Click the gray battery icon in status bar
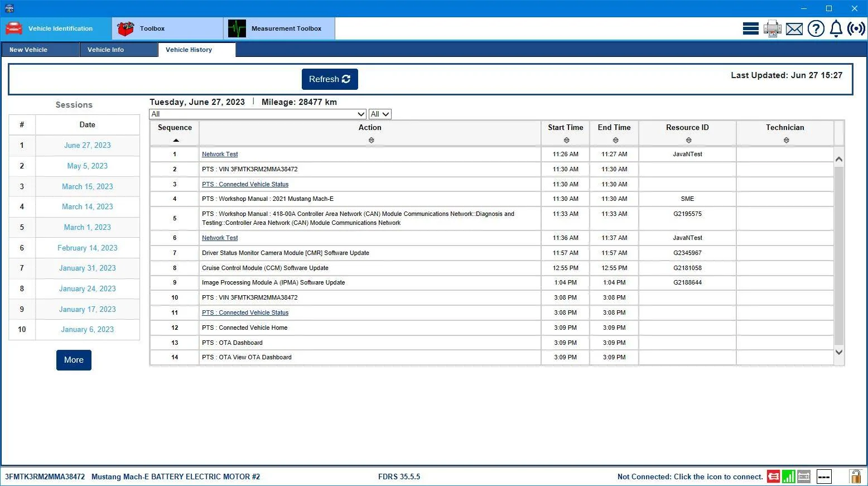 (804, 477)
